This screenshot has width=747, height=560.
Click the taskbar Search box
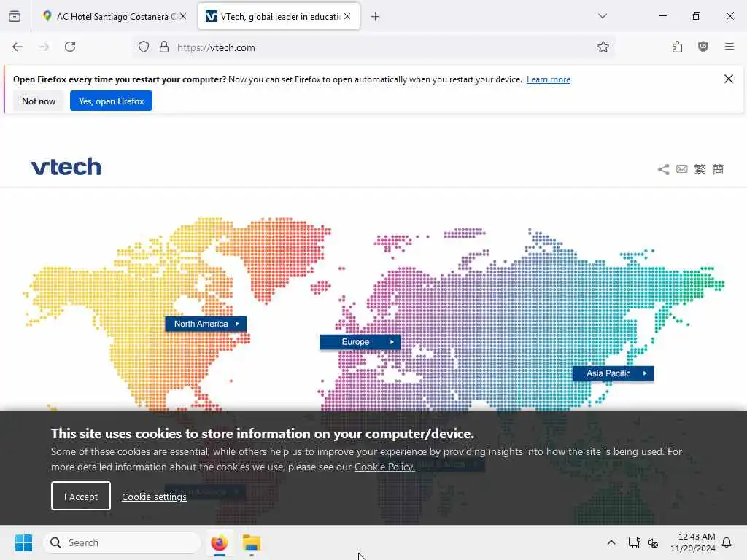(x=122, y=542)
